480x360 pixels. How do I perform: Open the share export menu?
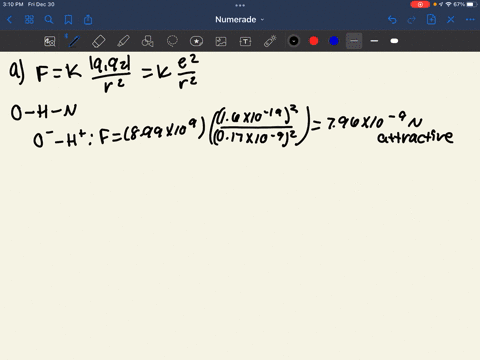(x=88, y=20)
